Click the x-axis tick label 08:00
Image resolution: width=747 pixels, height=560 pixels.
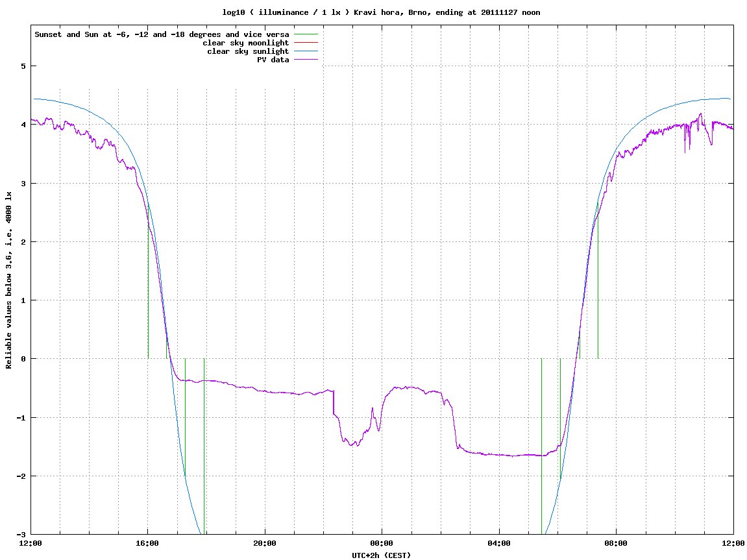[x=616, y=543]
